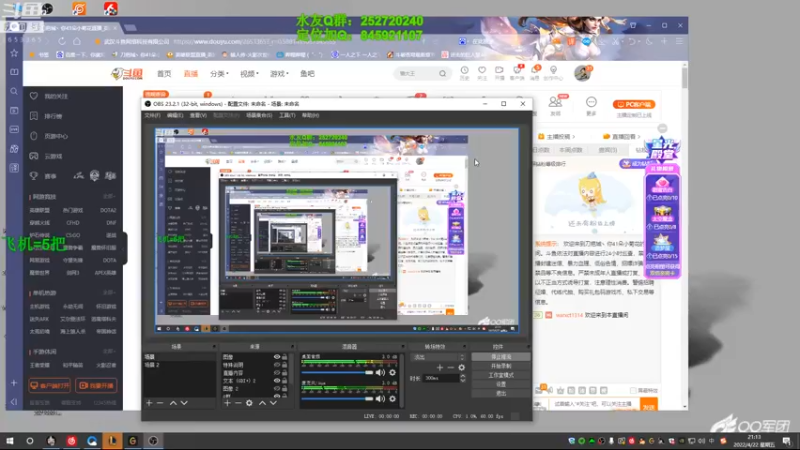Click the Douyu search magnifier icon
800x450 pixels.
coord(442,73)
